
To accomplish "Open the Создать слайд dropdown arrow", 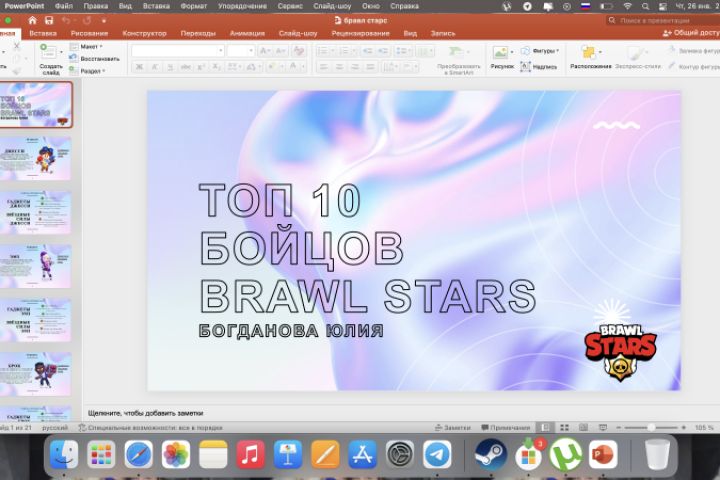I will point(62,52).
